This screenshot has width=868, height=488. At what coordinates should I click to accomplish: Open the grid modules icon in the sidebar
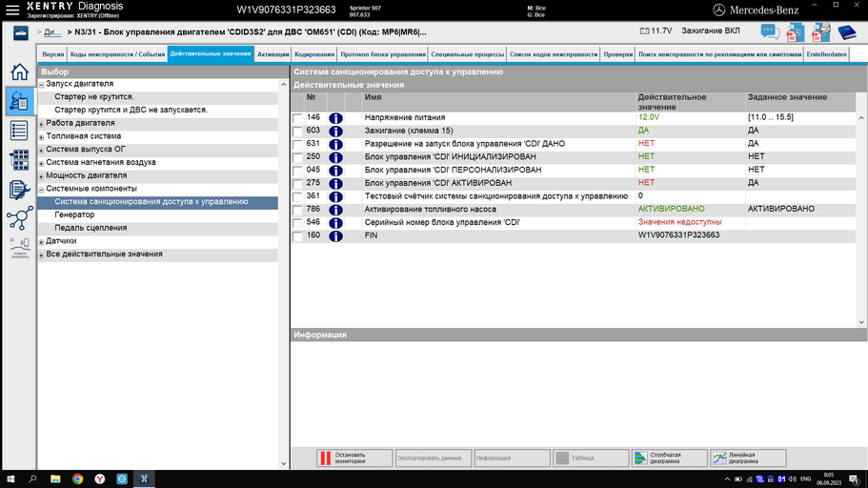click(19, 160)
